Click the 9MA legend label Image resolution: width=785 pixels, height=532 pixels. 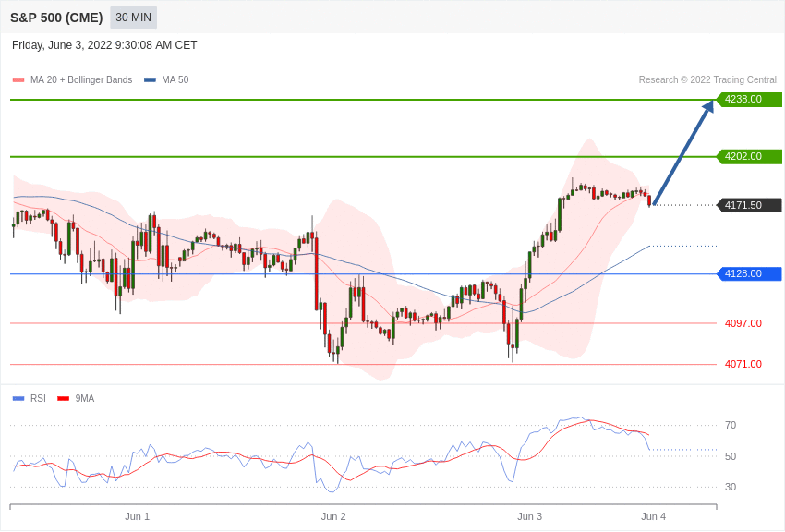click(85, 398)
